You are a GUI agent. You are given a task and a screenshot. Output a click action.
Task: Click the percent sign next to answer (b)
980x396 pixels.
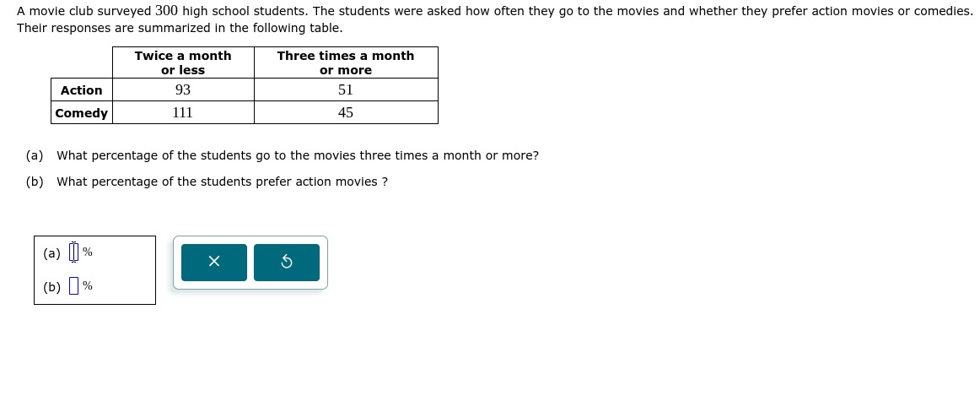click(88, 286)
